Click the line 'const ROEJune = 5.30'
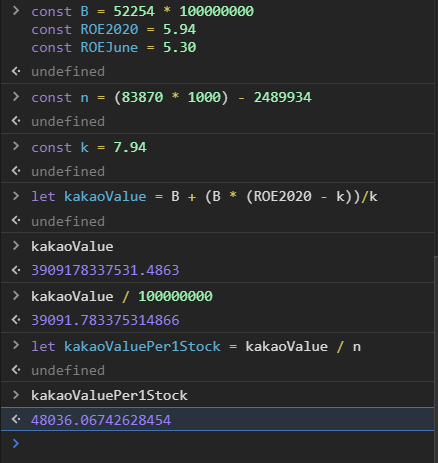 click(x=113, y=47)
